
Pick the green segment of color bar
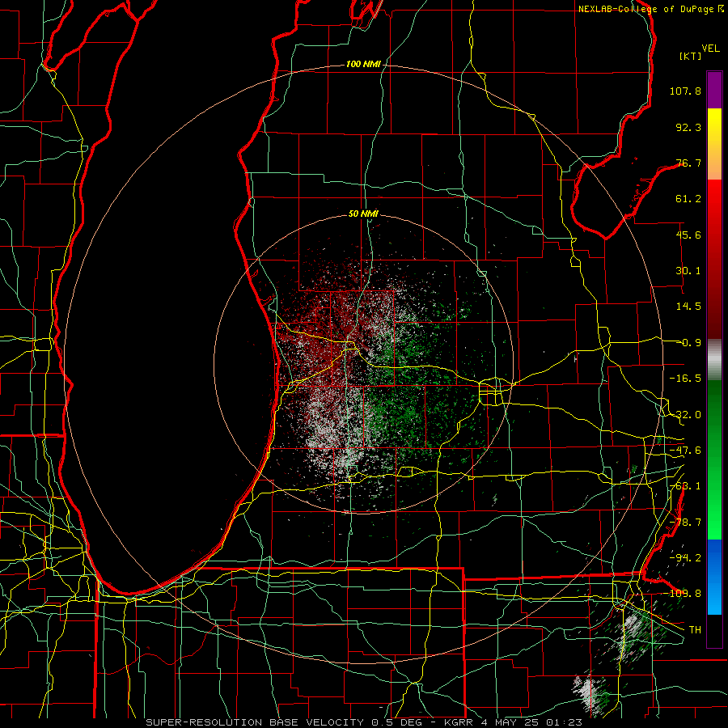pos(714,459)
